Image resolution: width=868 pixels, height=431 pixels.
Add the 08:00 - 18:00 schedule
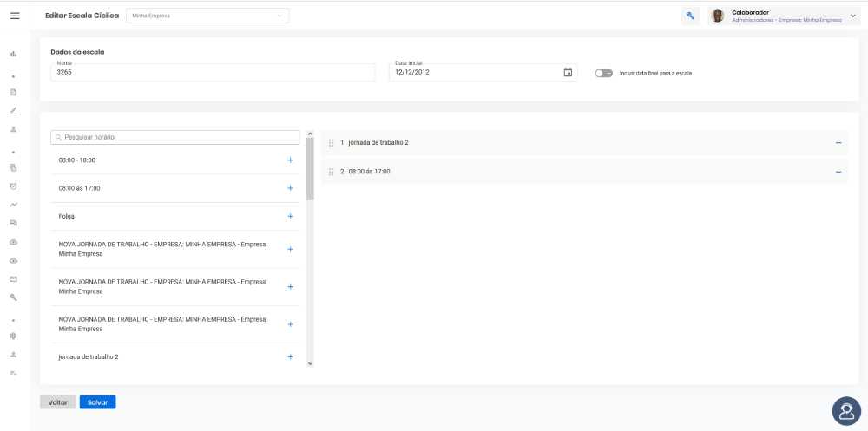coord(290,160)
